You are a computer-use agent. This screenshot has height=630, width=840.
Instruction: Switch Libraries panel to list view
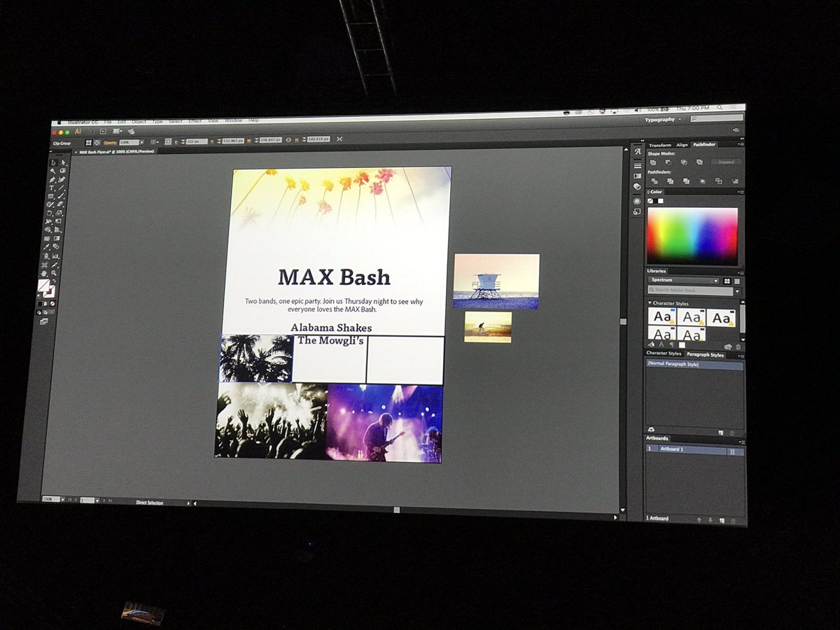click(737, 281)
